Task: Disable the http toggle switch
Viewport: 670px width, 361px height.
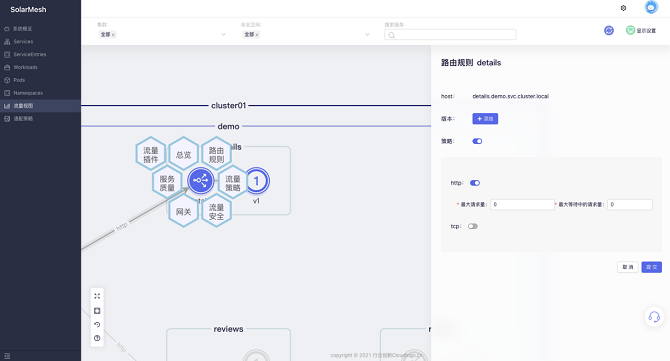Action: coord(475,183)
